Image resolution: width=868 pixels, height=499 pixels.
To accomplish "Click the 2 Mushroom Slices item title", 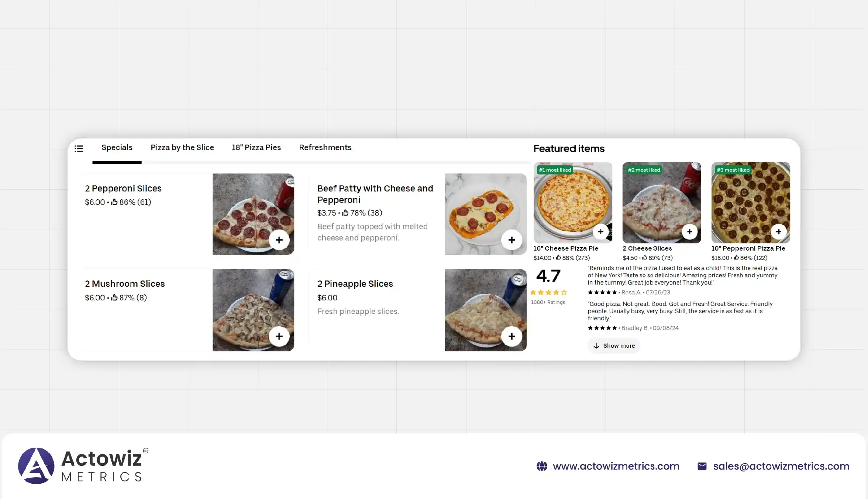I will click(125, 284).
